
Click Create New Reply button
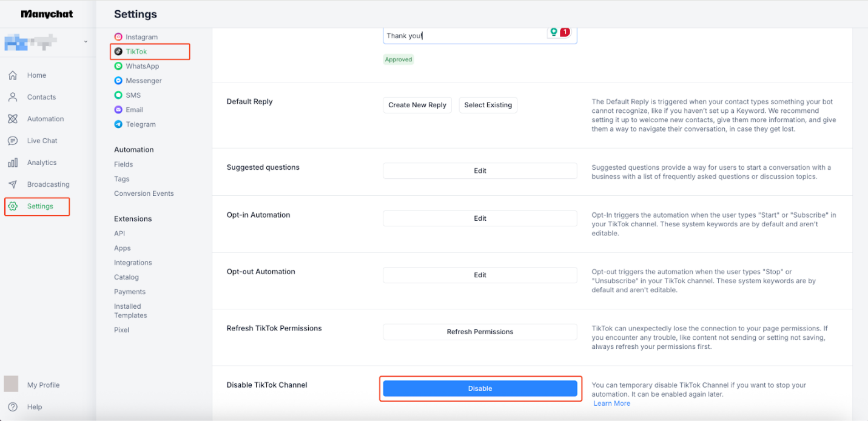(417, 105)
